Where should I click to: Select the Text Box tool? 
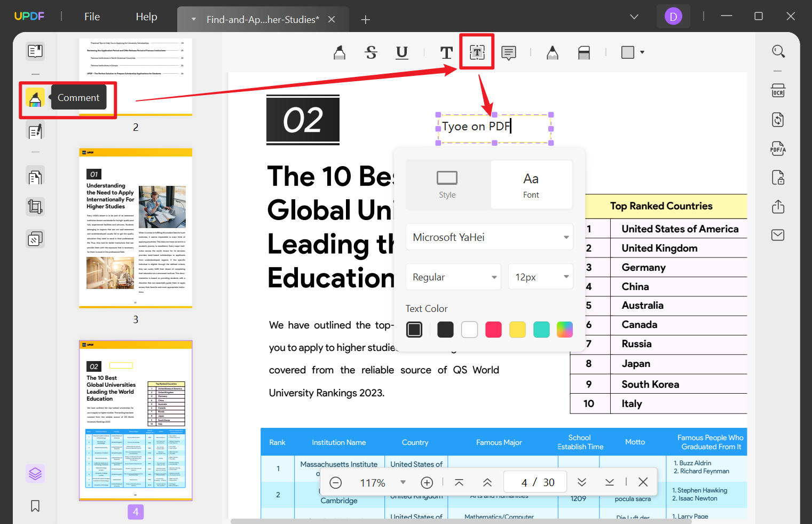coord(477,52)
